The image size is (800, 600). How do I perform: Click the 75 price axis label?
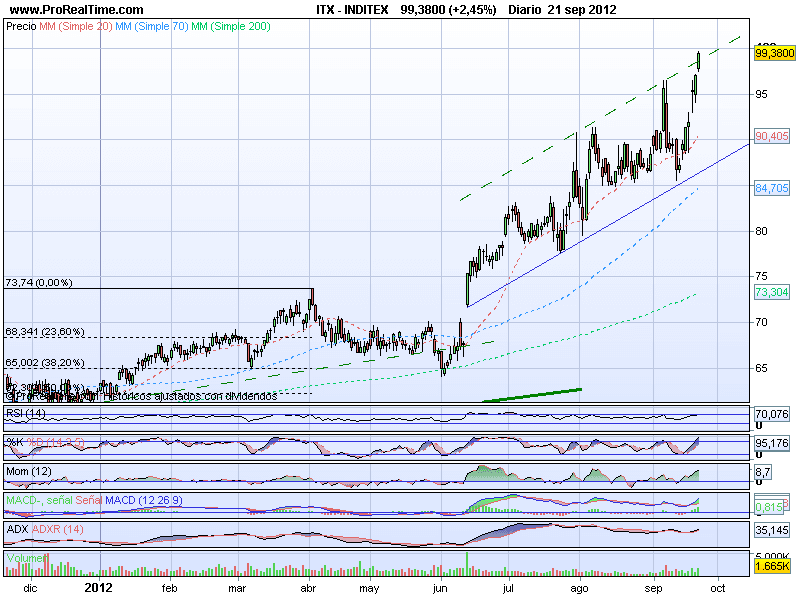pyautogui.click(x=761, y=277)
